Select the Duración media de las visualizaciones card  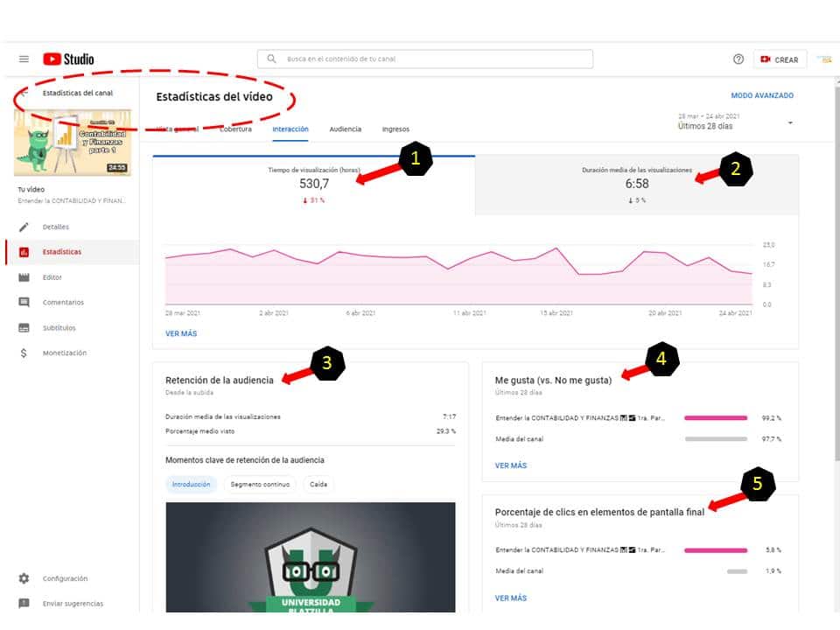pyautogui.click(x=636, y=185)
